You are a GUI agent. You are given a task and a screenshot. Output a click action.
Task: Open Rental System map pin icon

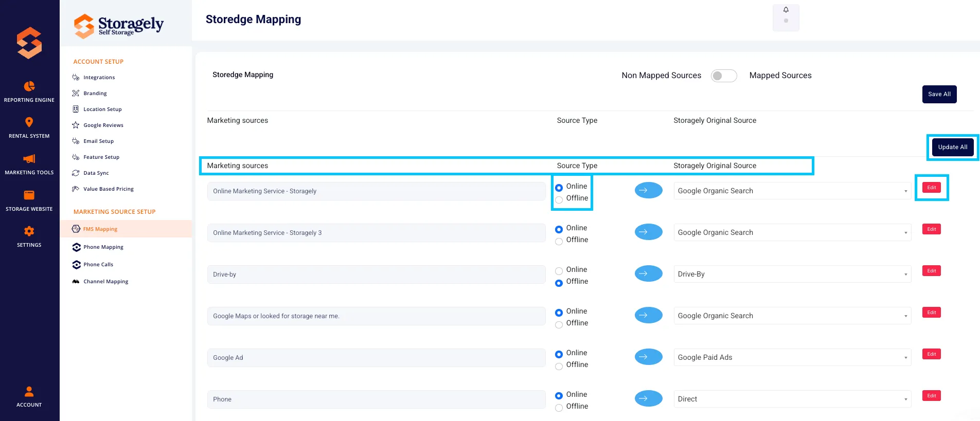pyautogui.click(x=29, y=122)
